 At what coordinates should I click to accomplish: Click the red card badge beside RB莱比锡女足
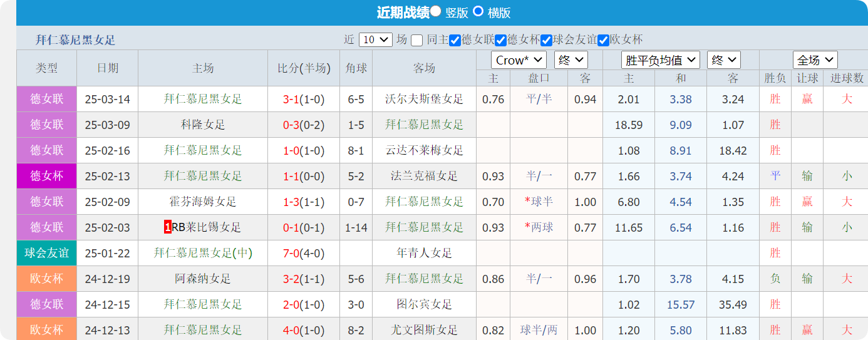tap(167, 227)
